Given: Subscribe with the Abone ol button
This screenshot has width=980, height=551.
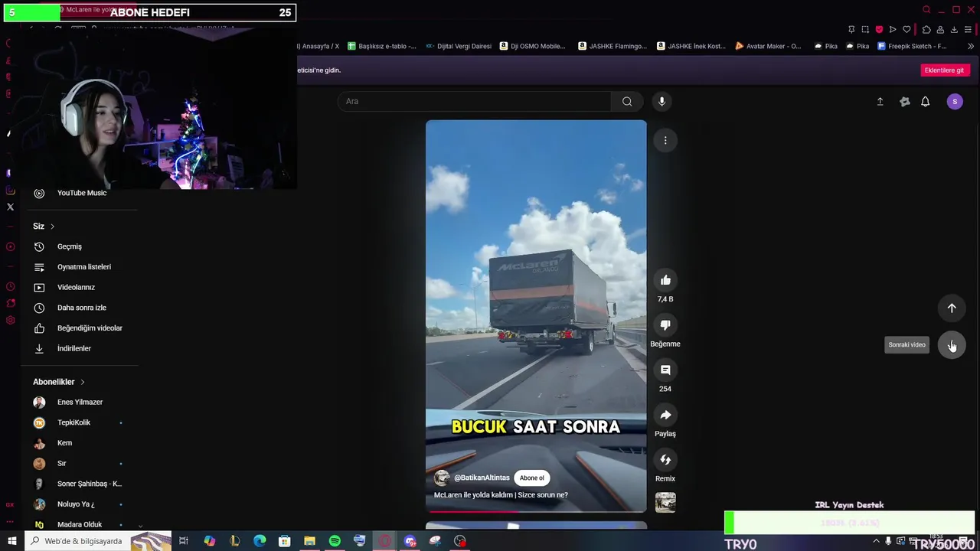Looking at the screenshot, I should pyautogui.click(x=532, y=478).
